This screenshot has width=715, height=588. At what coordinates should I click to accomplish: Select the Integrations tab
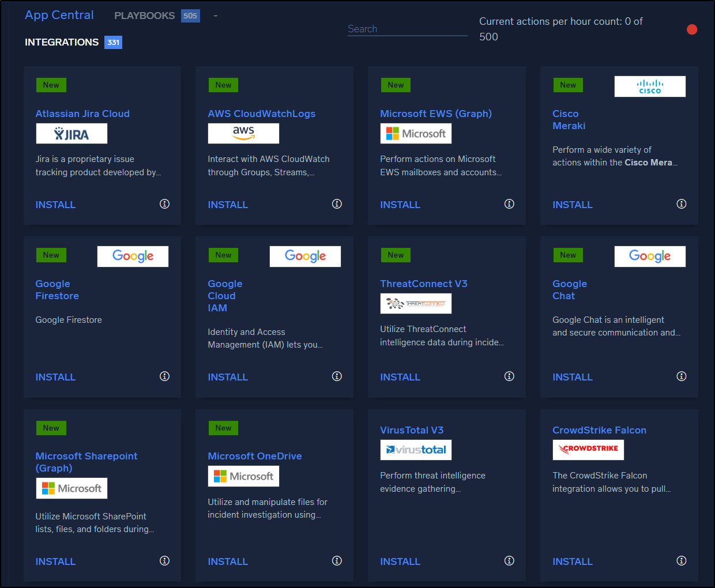(x=62, y=42)
